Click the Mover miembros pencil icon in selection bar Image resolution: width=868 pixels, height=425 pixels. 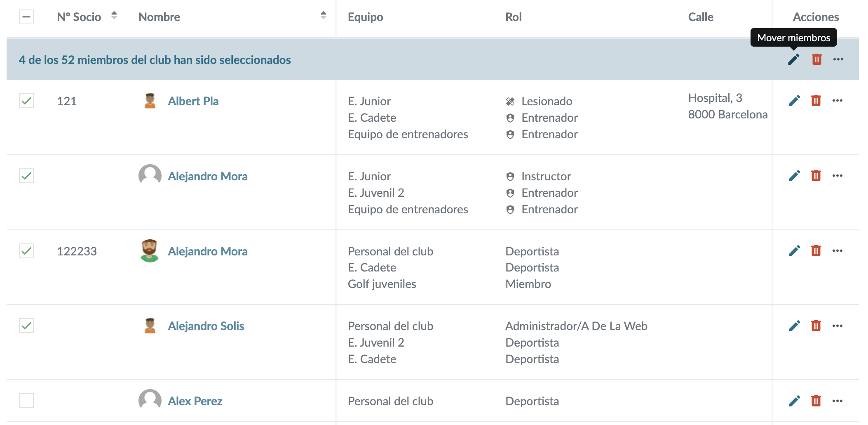click(793, 59)
